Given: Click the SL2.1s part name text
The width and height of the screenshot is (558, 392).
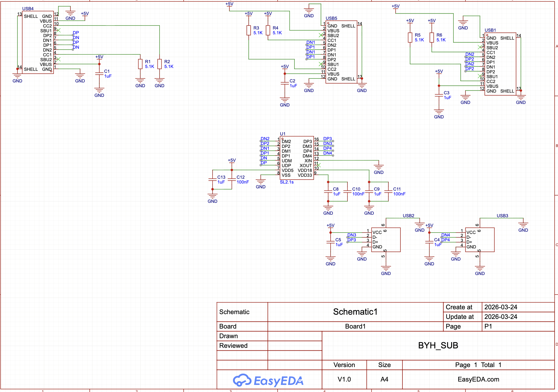Looking at the screenshot, I should click(x=287, y=182).
